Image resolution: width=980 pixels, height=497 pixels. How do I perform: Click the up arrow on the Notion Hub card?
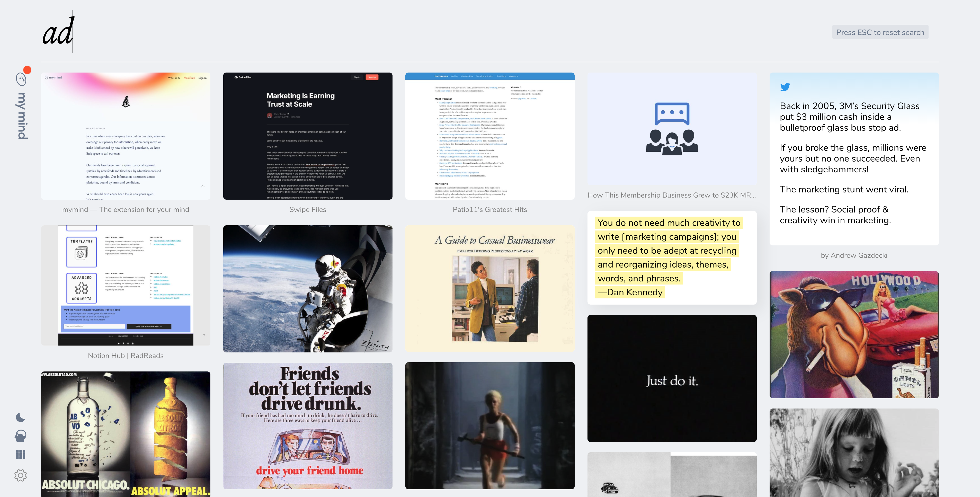[x=204, y=335]
